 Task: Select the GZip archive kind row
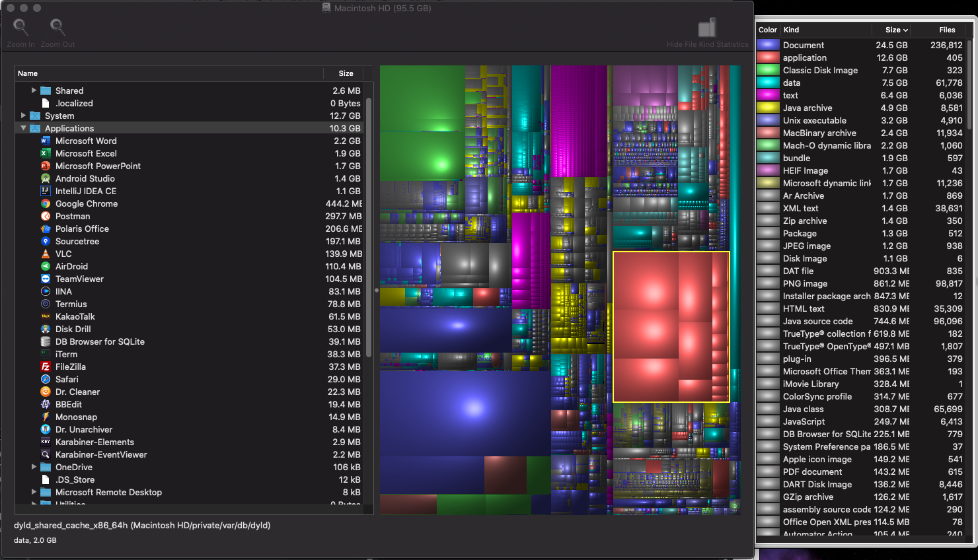point(861,497)
